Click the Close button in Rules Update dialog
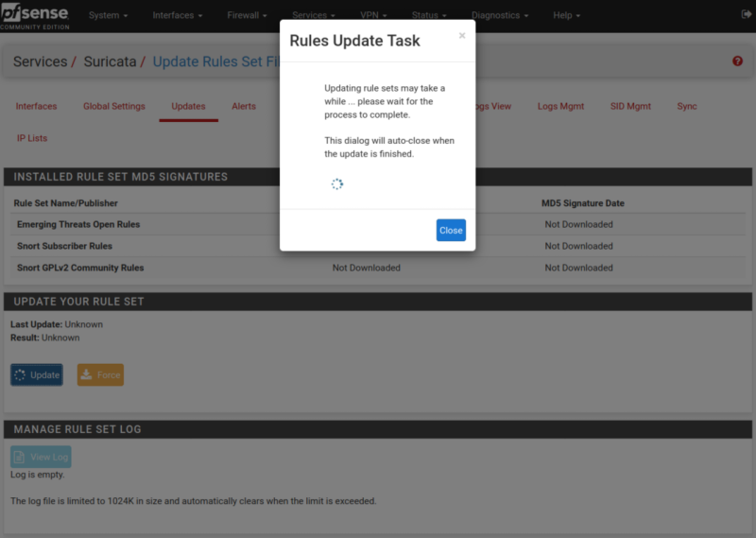This screenshot has height=538, width=756. [x=451, y=230]
